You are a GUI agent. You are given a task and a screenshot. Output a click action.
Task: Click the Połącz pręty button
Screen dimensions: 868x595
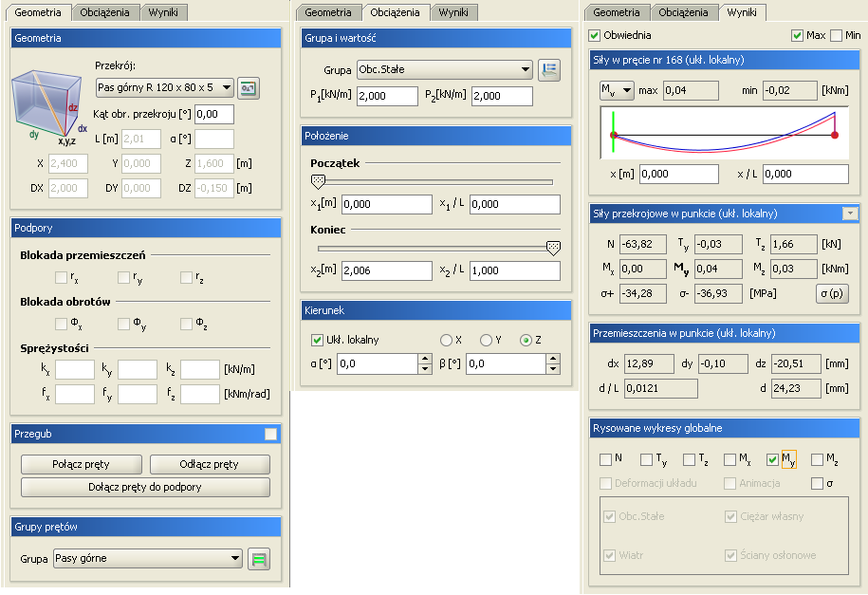81,464
